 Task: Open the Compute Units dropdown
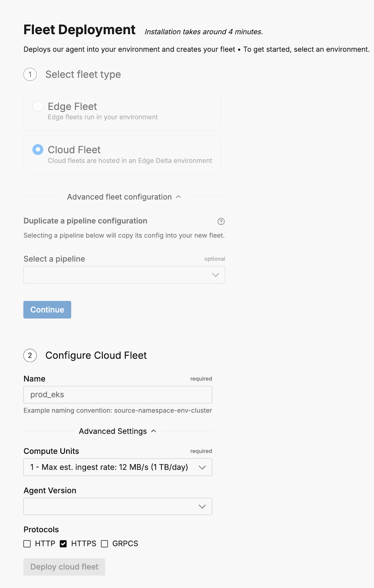(x=110, y=467)
